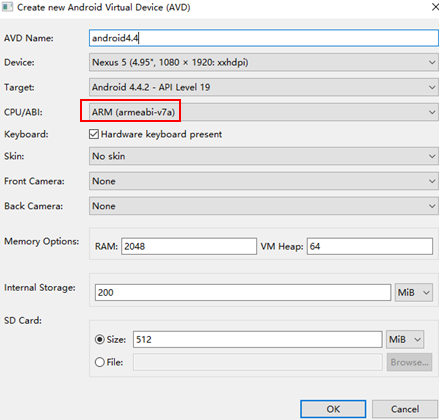This screenshot has height=420, width=439.
Task: Open the Device dropdown showing Nexus 5
Action: click(x=264, y=62)
